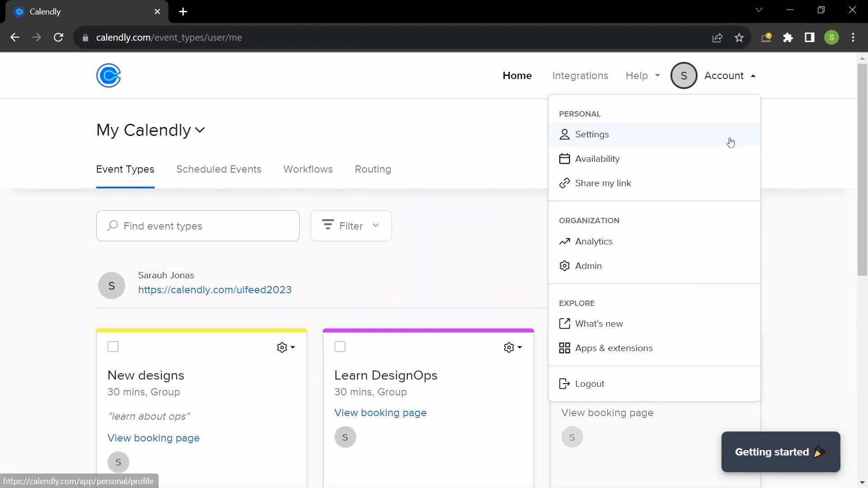
Task: Expand Filter dropdown on event types
Action: point(350,225)
